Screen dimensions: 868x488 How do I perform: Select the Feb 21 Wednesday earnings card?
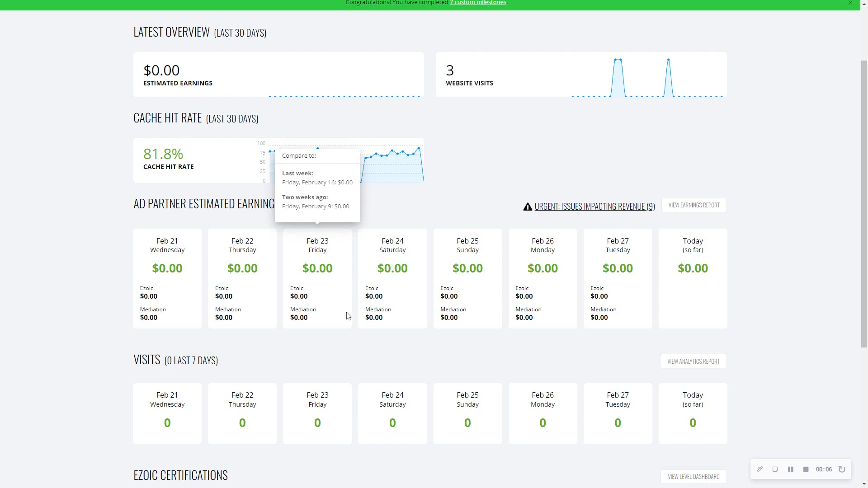[167, 278]
